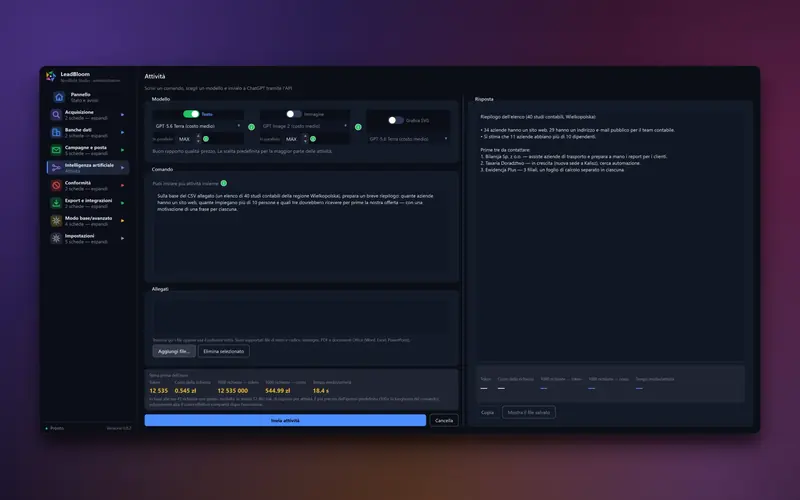Image resolution: width=800 pixels, height=500 pixels.
Task: Select the Banche dati menu entry
Action: click(x=88, y=133)
